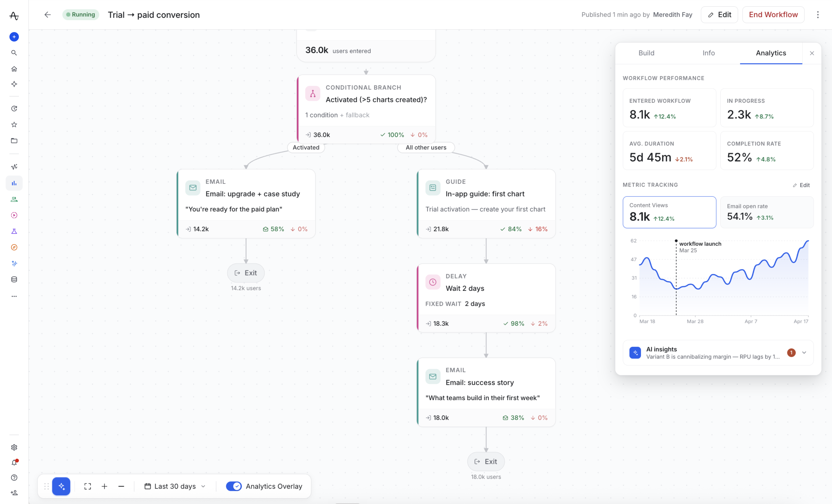Select the bar chart analytics sidebar icon

14,183
